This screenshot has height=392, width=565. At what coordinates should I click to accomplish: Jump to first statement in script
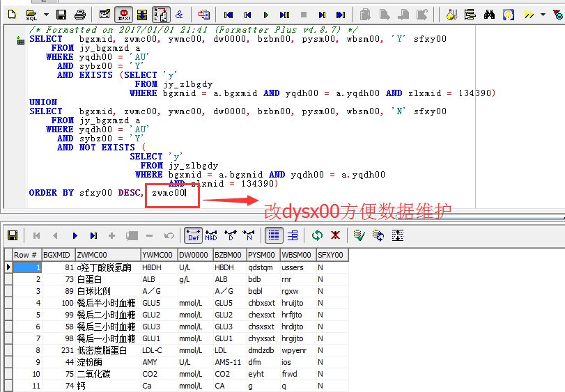point(229,15)
